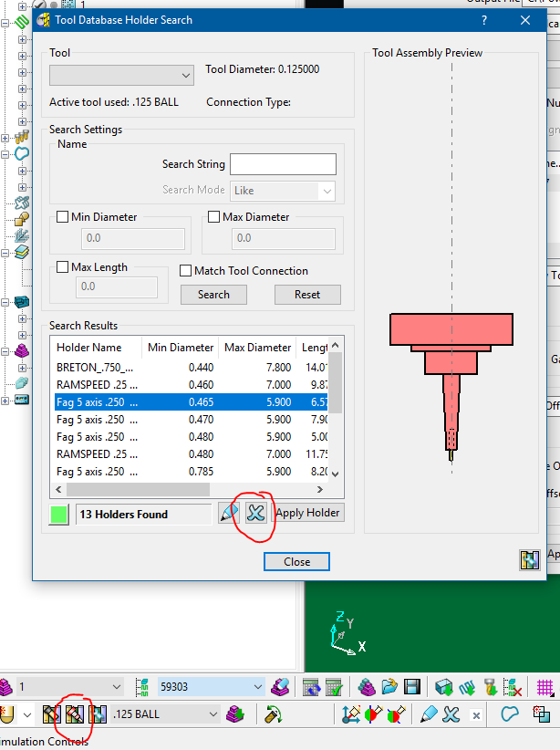This screenshot has width=560, height=750.
Task: Expand the Tools tree node
Action: [5, 138]
